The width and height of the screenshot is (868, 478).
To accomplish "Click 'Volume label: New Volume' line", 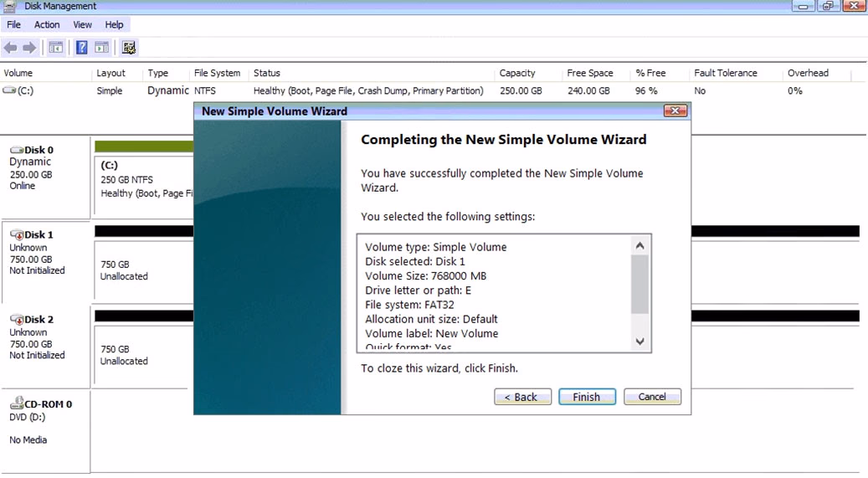I will click(x=431, y=333).
